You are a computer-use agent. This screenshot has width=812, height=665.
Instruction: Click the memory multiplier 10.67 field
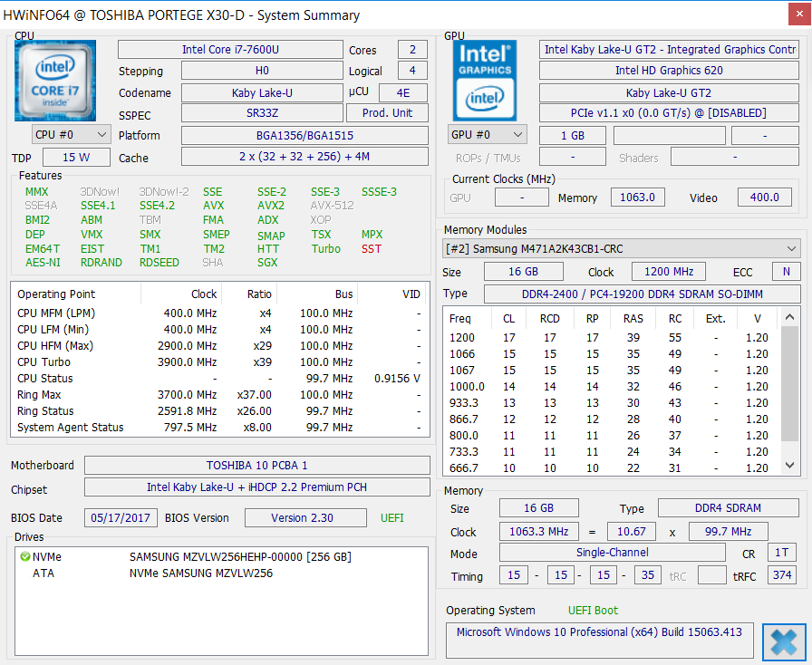tap(632, 532)
